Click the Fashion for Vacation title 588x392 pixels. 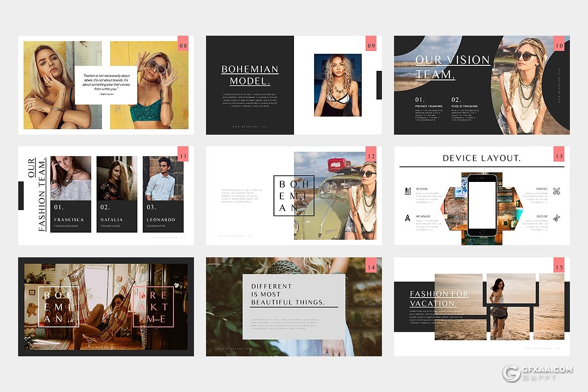coord(439,299)
